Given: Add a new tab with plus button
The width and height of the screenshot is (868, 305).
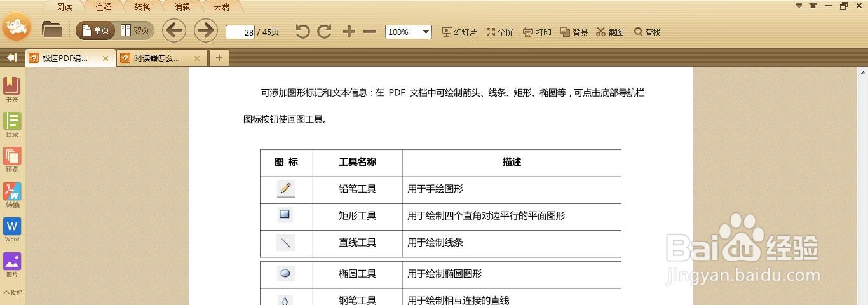Looking at the screenshot, I should pos(219,58).
